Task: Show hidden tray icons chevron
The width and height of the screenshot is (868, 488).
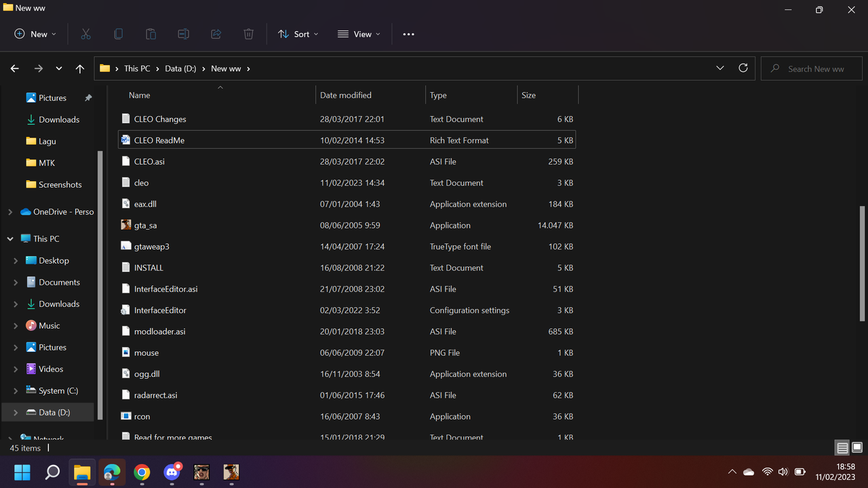Action: pyautogui.click(x=732, y=472)
